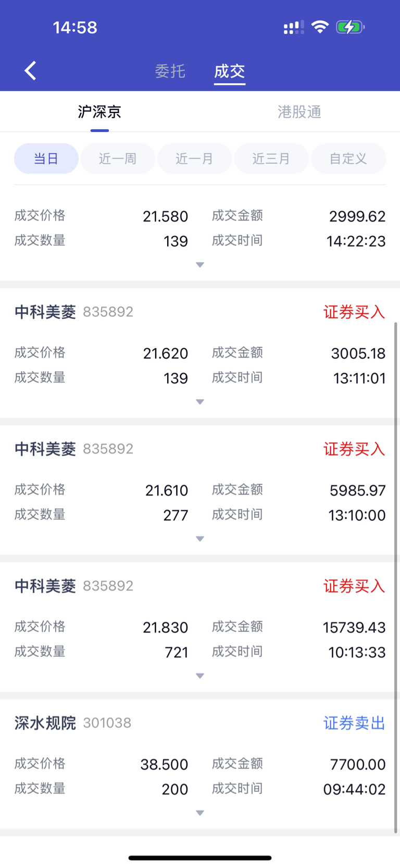Tap the Wi-Fi status icon
400x868 pixels.
(x=320, y=27)
